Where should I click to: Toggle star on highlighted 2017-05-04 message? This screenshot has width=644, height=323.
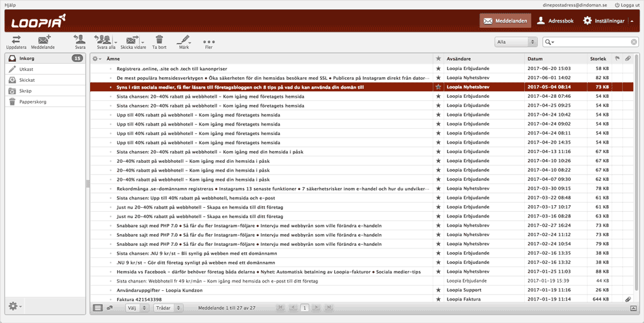click(438, 87)
